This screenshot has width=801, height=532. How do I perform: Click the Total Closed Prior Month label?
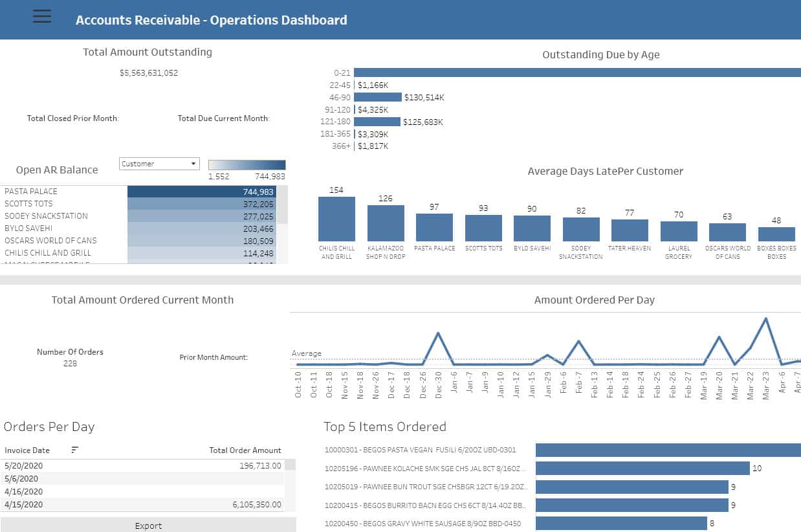(73, 118)
